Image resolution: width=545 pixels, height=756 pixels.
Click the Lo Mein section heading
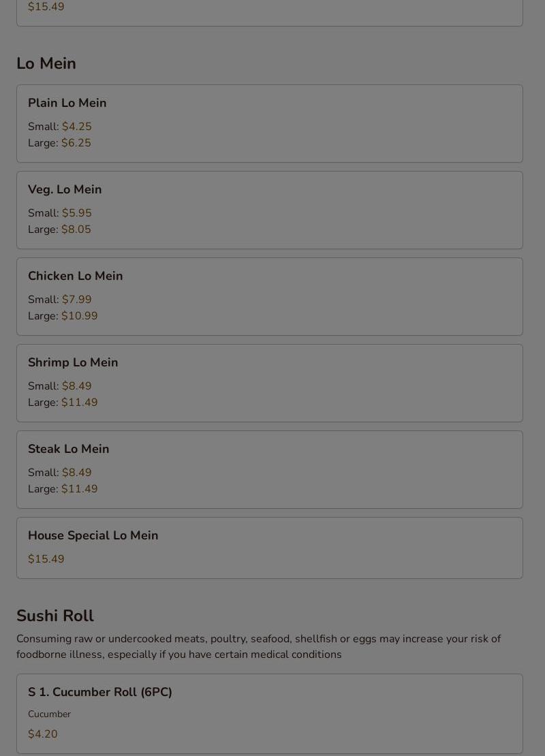tap(46, 63)
